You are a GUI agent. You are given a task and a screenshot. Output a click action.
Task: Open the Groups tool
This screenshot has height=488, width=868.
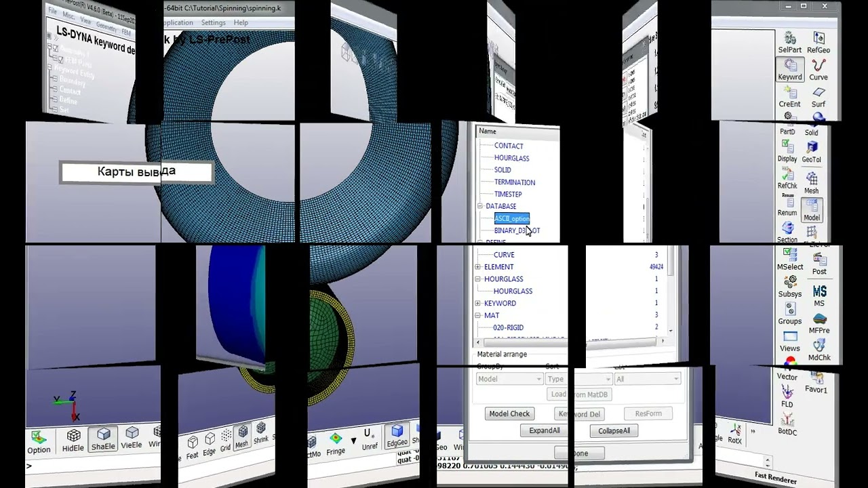790,314
